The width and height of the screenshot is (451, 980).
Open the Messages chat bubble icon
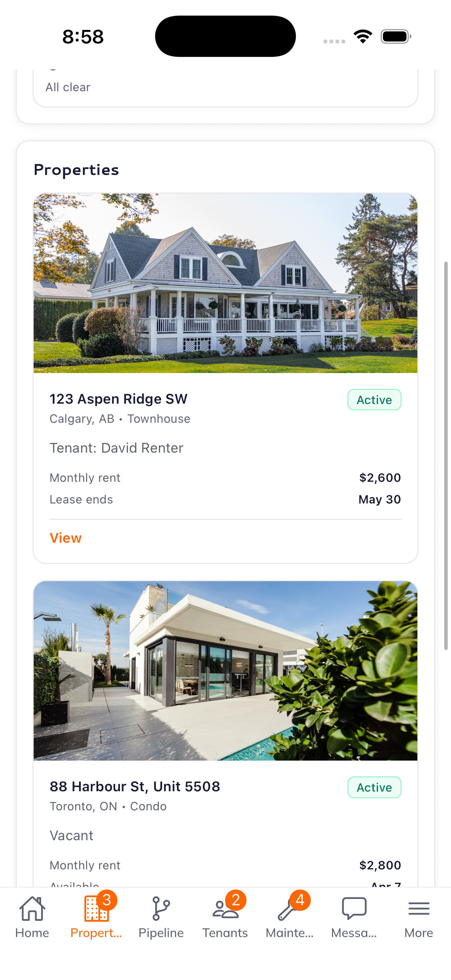tap(354, 909)
